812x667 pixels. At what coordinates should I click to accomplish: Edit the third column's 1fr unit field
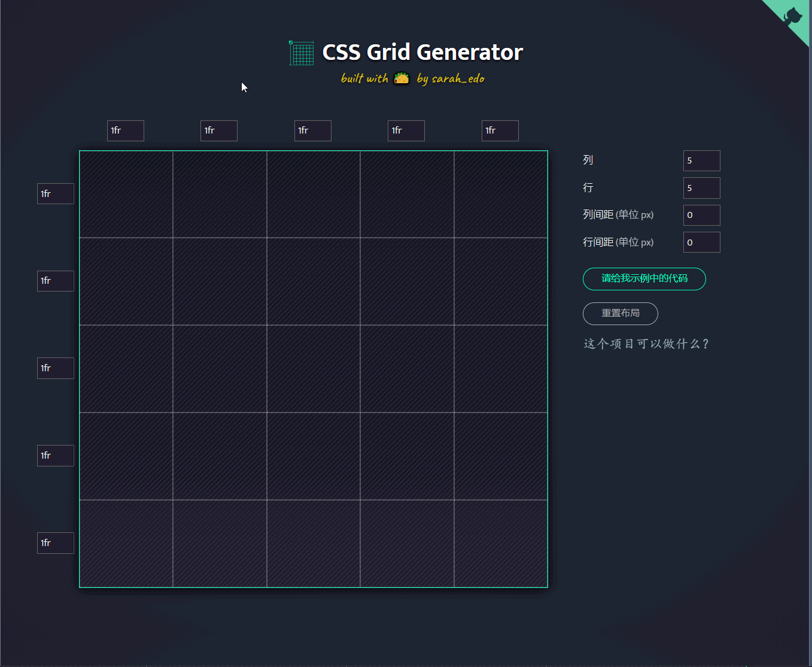click(313, 131)
